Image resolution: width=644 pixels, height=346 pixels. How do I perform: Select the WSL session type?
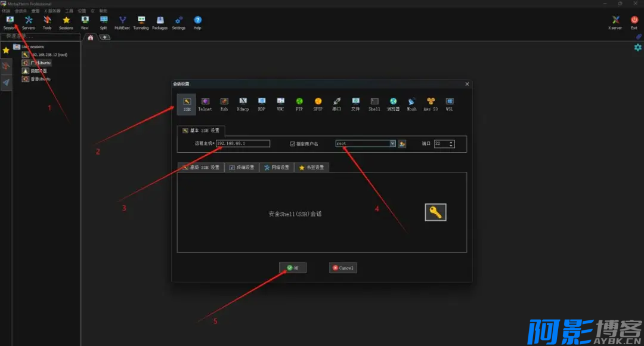coord(450,104)
